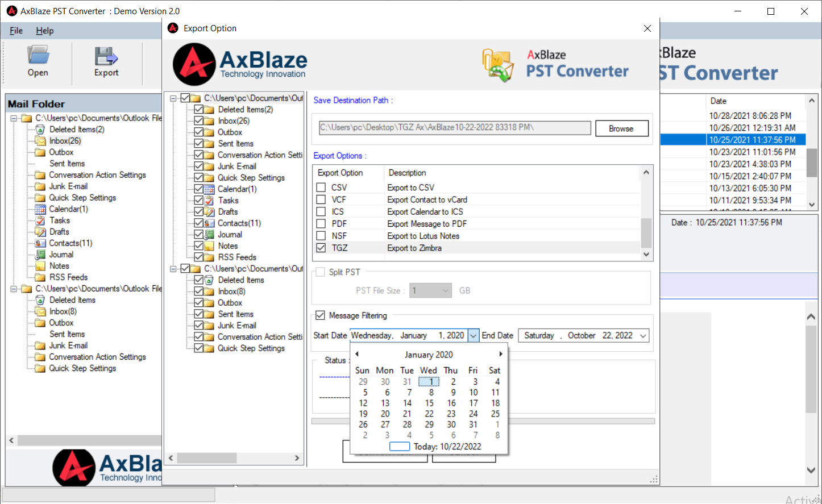Click Outbox folder icon under second PST in Mail Folder

pos(40,323)
